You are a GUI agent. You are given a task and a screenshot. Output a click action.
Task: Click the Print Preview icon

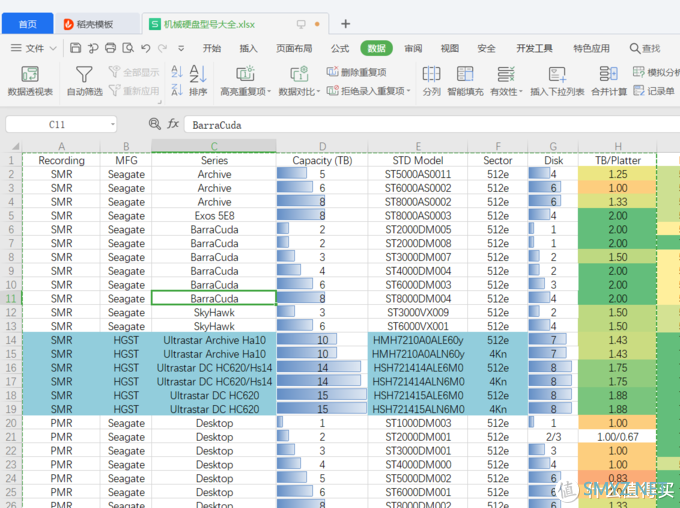click(x=128, y=48)
